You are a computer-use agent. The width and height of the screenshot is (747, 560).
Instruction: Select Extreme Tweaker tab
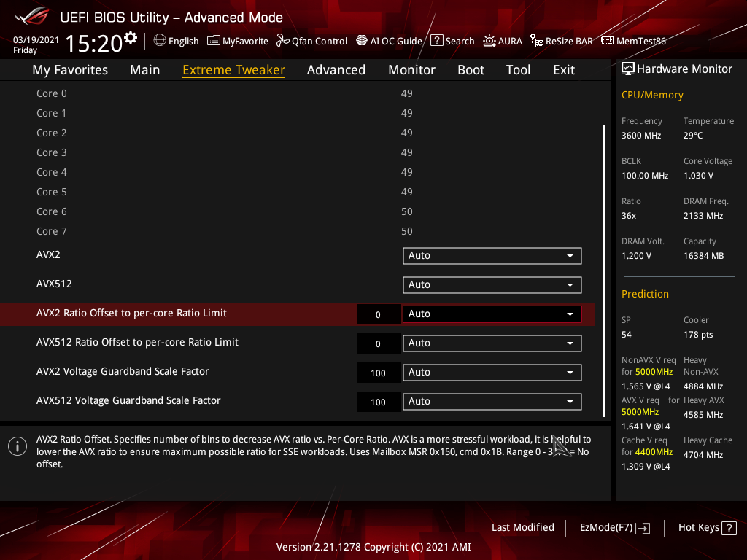[234, 70]
